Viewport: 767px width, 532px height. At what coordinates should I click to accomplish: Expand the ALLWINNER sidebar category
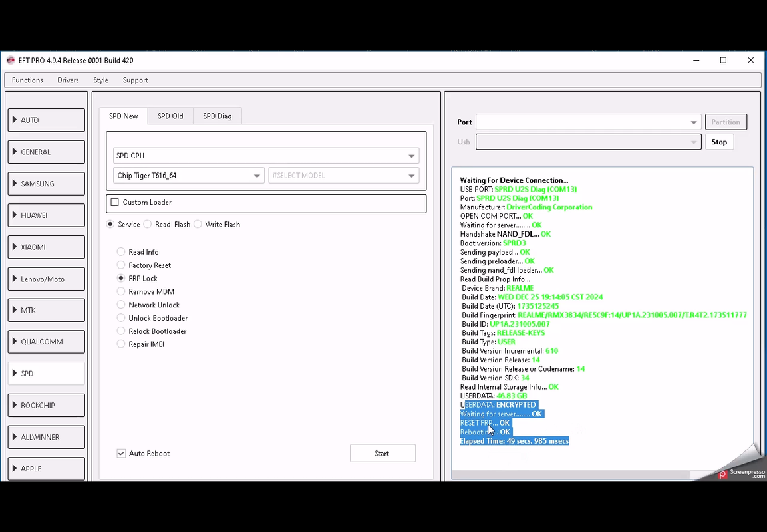click(x=47, y=437)
